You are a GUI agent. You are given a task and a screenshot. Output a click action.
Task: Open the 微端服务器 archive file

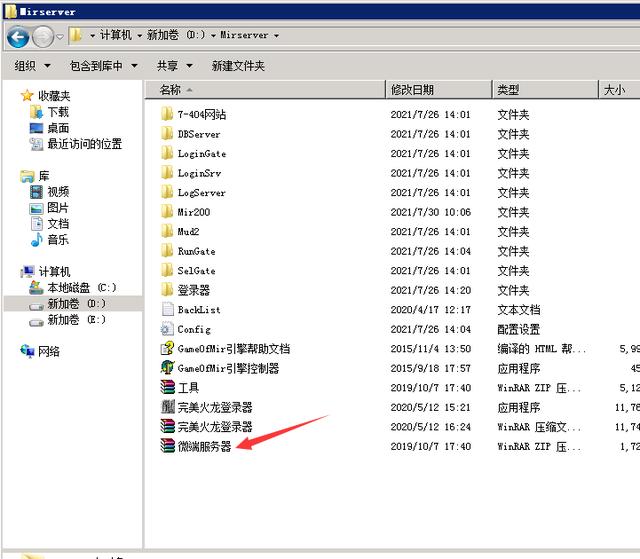coord(204,446)
